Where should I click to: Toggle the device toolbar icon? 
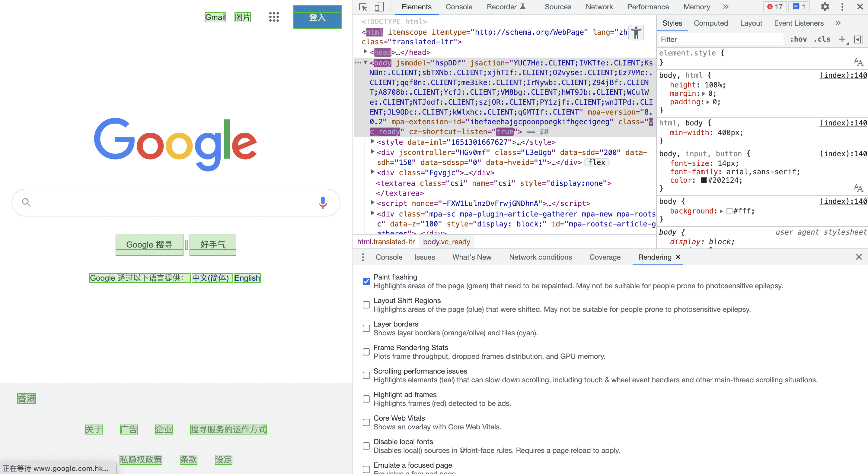379,7
